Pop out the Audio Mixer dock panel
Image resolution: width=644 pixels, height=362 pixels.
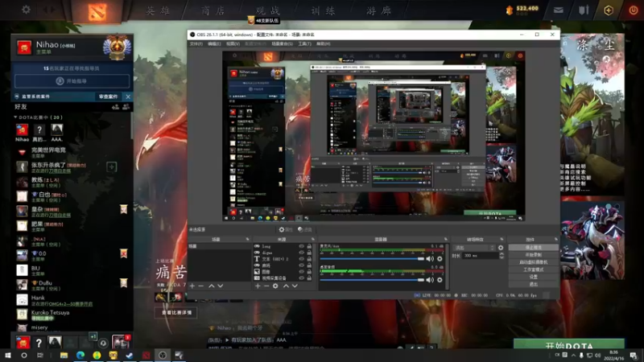pos(446,239)
